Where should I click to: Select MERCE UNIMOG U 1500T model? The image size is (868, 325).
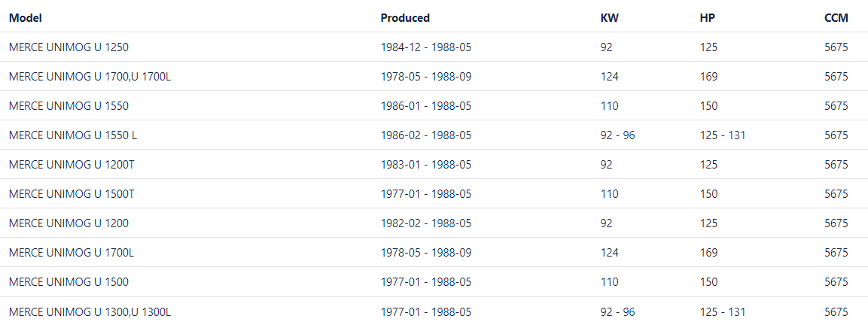[72, 194]
